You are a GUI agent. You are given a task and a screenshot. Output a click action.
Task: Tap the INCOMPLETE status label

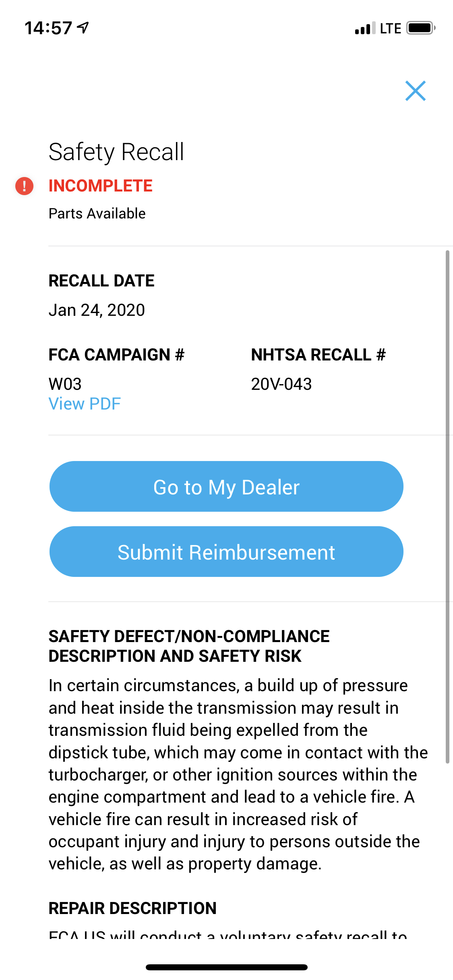pyautogui.click(x=101, y=186)
